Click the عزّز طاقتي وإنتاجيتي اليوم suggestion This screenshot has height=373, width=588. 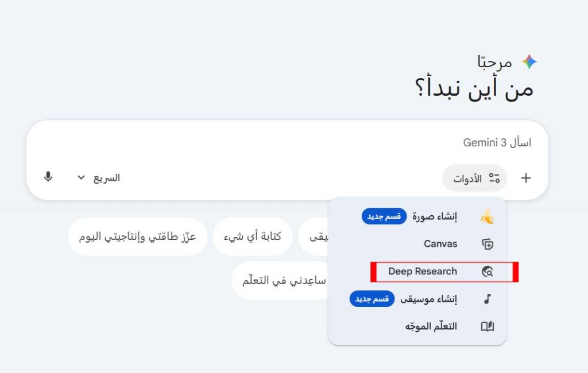pyautogui.click(x=137, y=236)
